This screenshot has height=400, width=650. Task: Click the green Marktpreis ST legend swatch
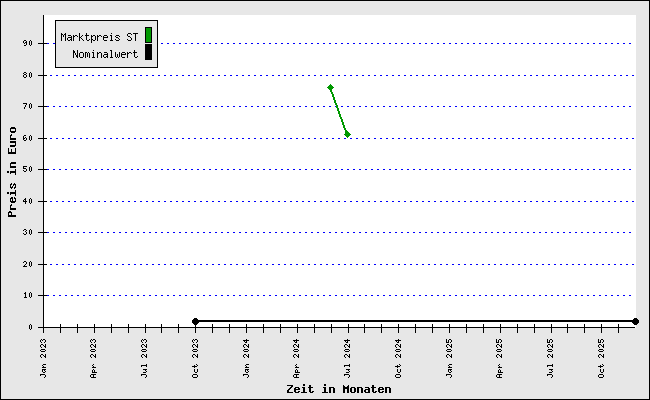click(x=148, y=36)
